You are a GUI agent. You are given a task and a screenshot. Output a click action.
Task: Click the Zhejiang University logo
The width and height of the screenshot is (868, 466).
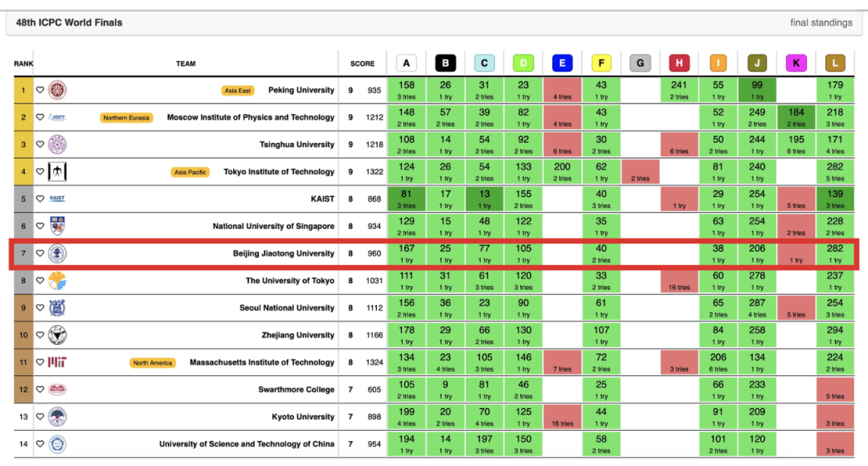(57, 335)
